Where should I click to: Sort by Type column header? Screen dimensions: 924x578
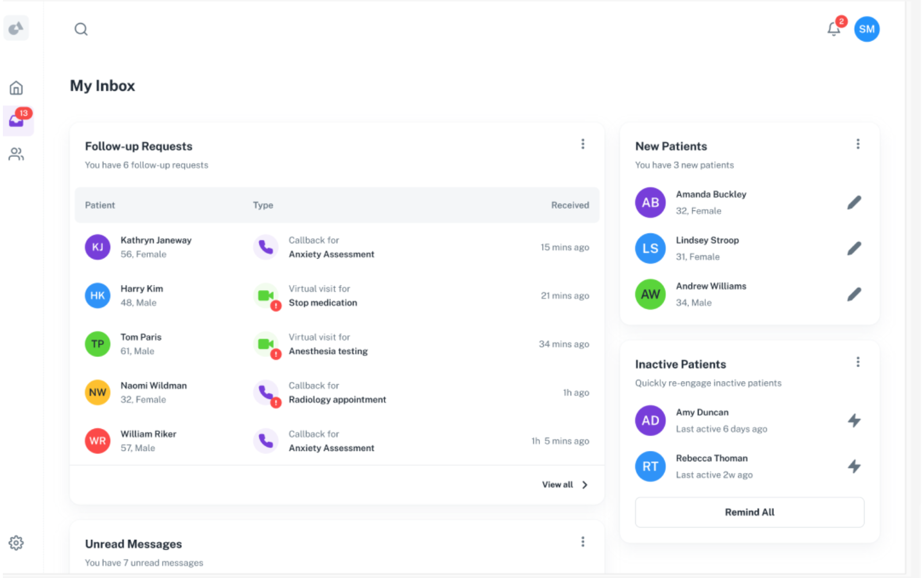(x=263, y=205)
